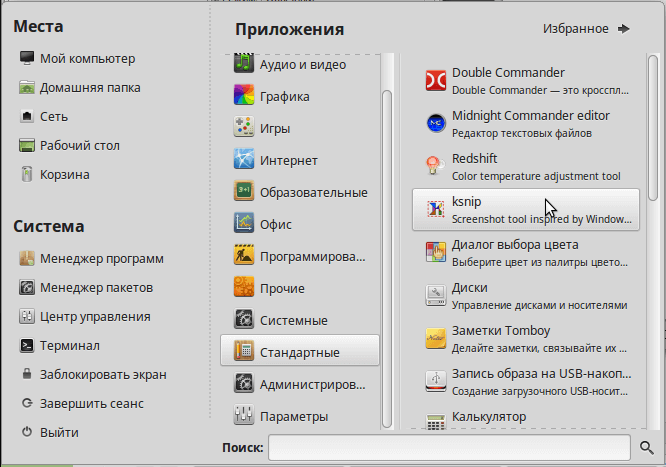This screenshot has height=467, width=666.
Task: Open Центр управления icon
Action: click(x=27, y=316)
